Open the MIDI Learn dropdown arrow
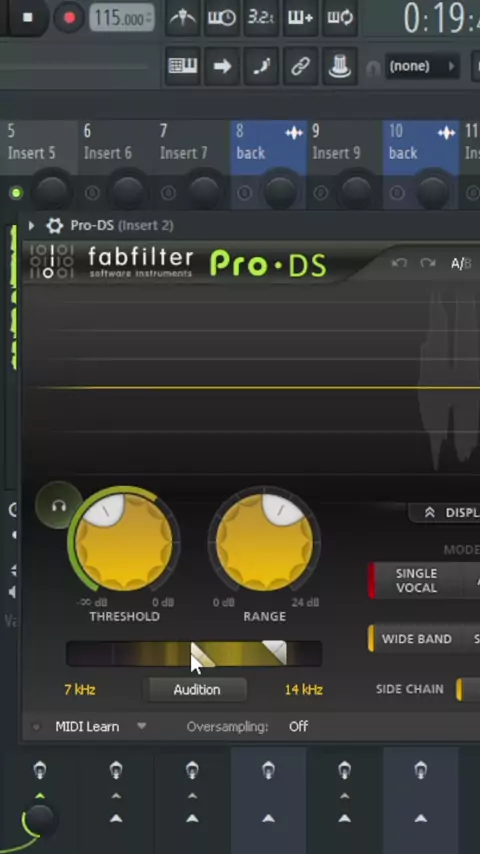Screen dimensions: 480x854 (142, 726)
